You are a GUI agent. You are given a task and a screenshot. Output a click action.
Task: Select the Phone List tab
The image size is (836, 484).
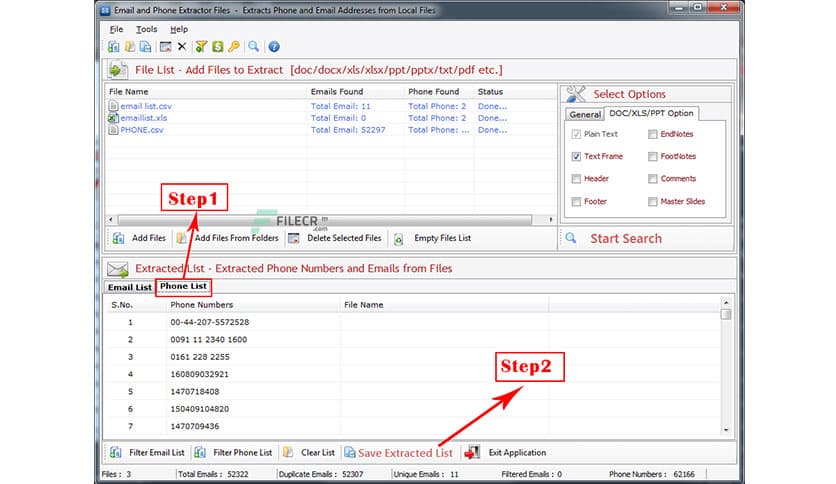tap(183, 287)
